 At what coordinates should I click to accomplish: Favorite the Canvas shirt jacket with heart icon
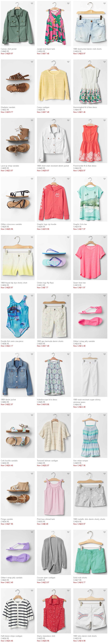click(x=32, y=4)
